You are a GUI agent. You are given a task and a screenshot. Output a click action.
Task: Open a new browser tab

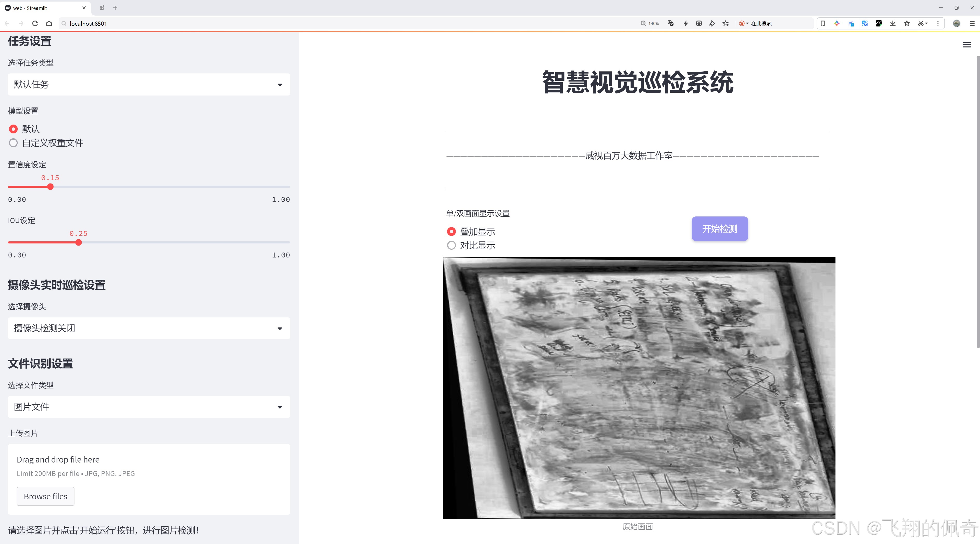coord(115,8)
